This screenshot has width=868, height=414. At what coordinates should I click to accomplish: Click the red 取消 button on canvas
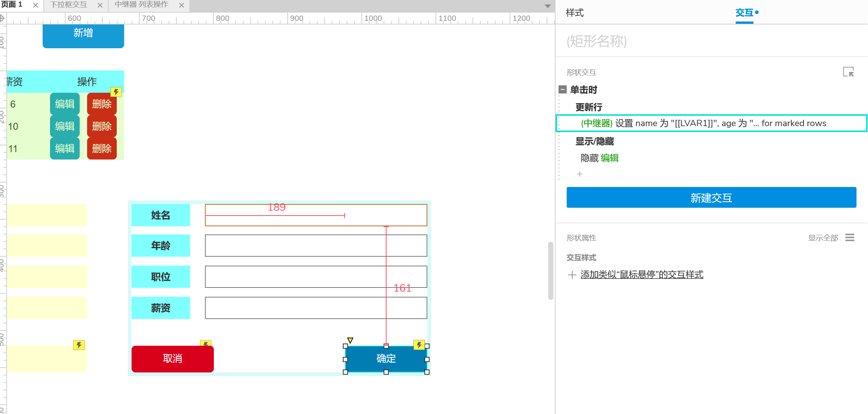173,359
